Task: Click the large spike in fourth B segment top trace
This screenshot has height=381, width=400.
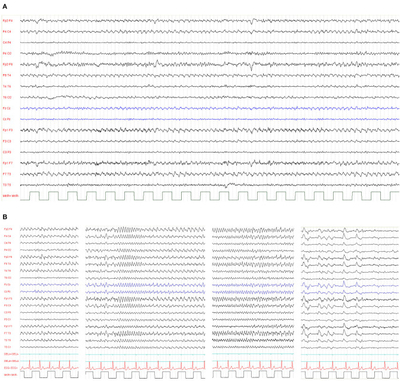Action: coord(345,230)
